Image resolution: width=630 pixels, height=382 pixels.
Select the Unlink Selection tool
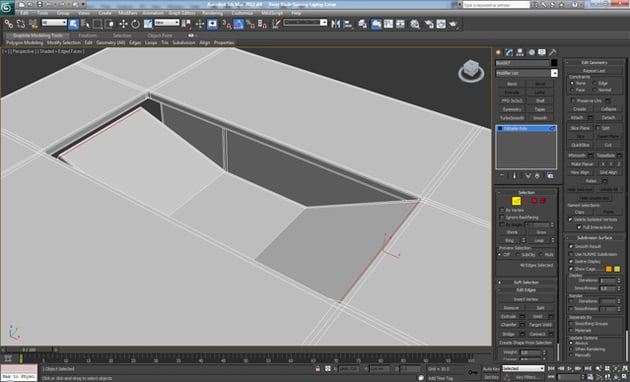pos(21,24)
